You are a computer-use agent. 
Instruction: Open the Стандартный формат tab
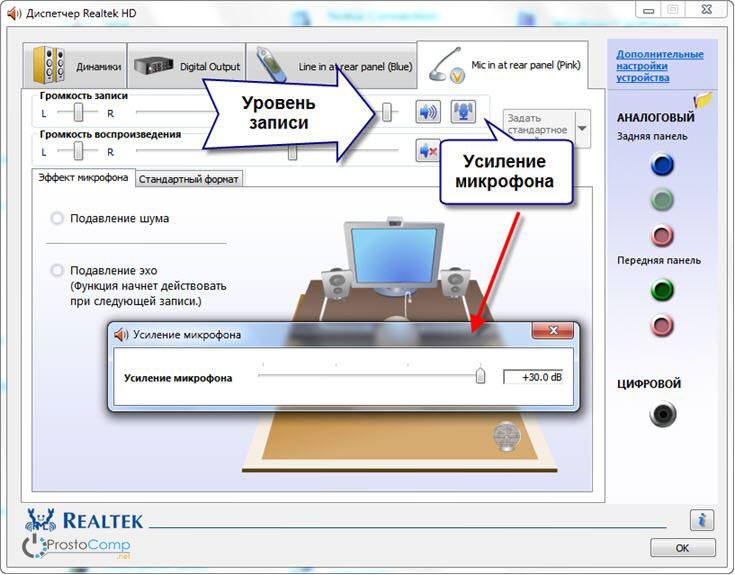pyautogui.click(x=189, y=179)
